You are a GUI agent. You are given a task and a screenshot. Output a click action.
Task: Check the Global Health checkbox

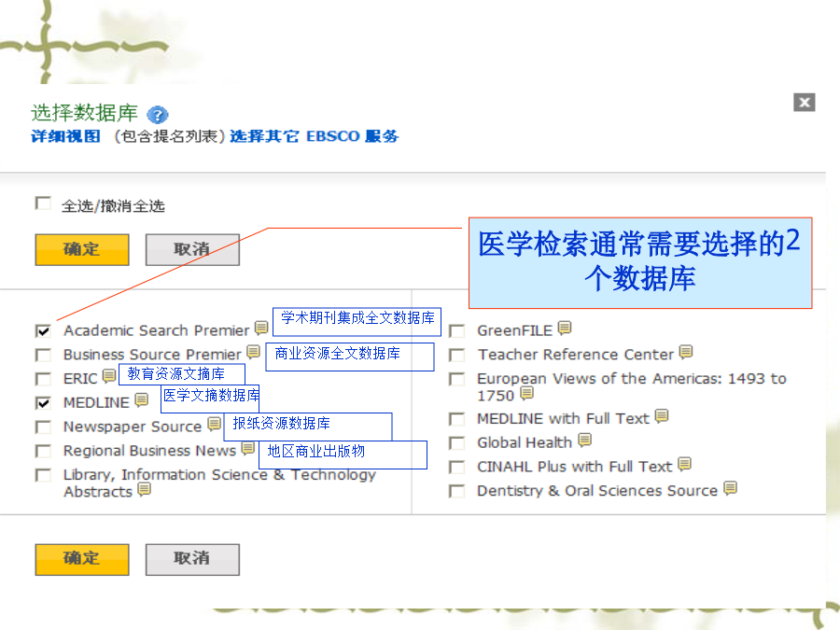[457, 443]
